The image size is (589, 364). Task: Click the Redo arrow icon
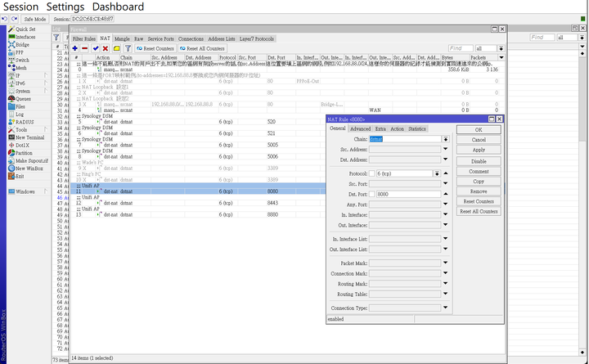click(14, 19)
